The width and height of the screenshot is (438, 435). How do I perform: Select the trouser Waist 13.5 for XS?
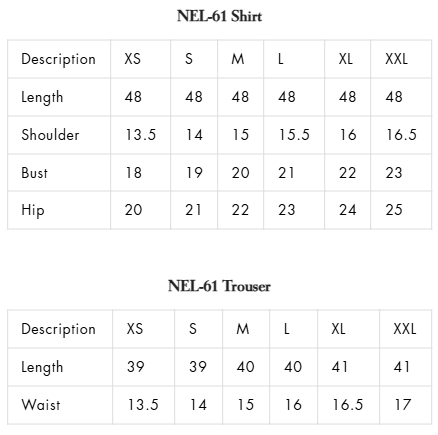coord(143,405)
